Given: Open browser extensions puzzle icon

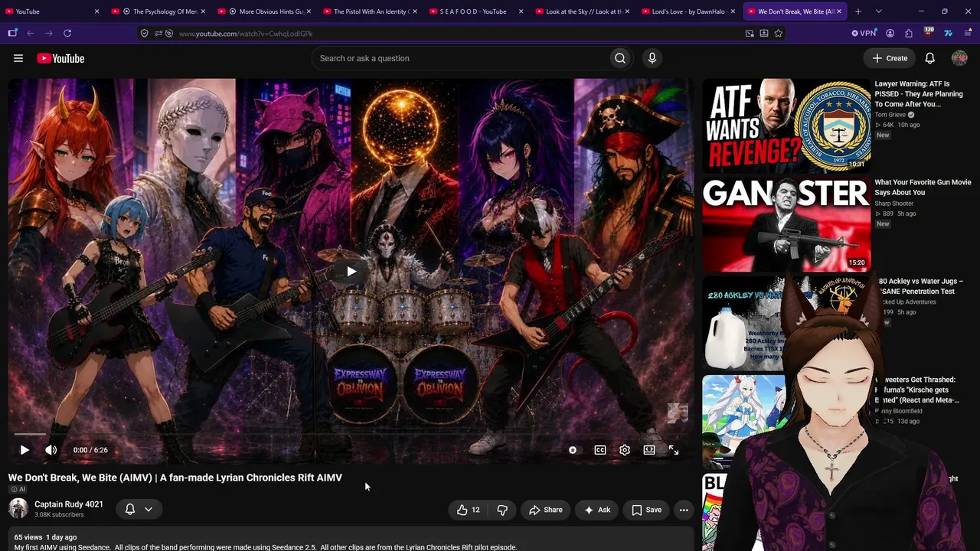Looking at the screenshot, I should pyautogui.click(x=909, y=34).
